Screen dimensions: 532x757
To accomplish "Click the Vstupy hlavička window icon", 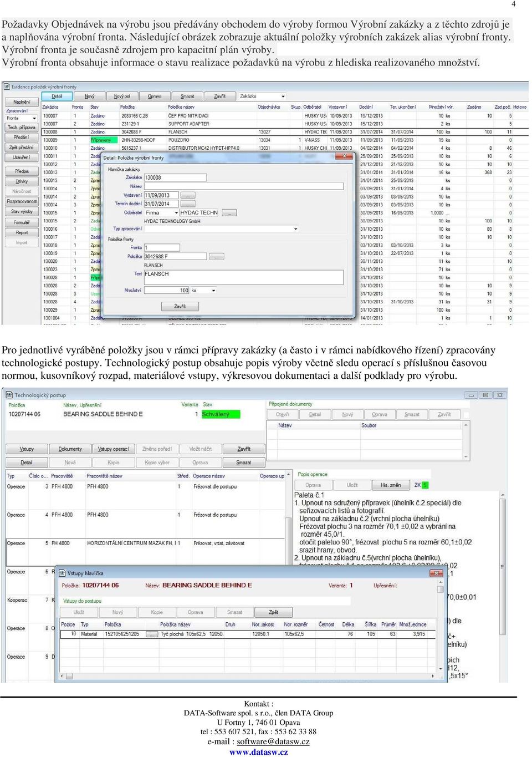I will [x=63, y=573].
